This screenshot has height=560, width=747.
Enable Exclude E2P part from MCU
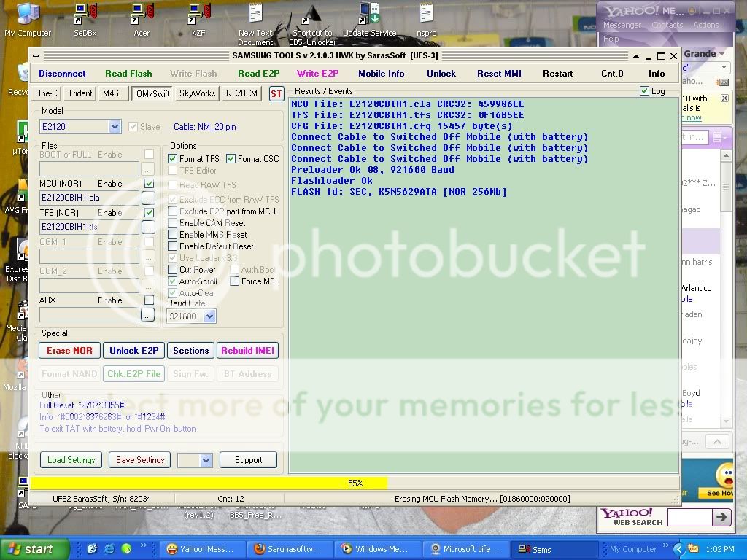tap(172, 211)
